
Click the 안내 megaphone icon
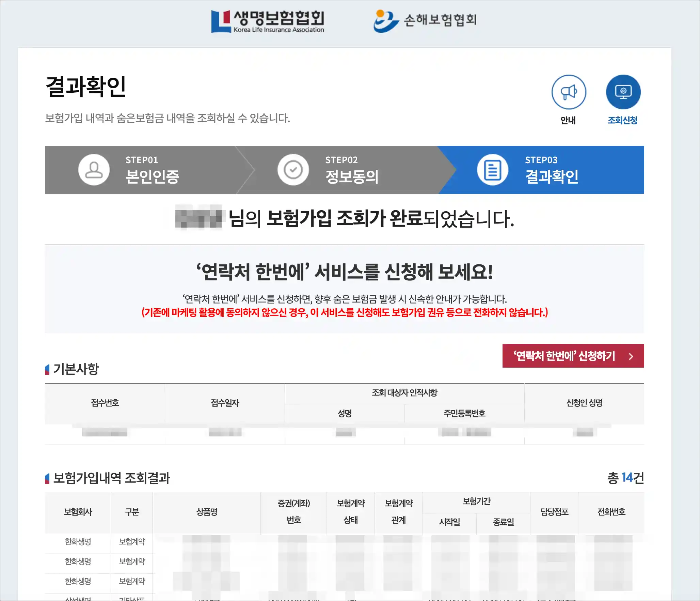coord(568,92)
